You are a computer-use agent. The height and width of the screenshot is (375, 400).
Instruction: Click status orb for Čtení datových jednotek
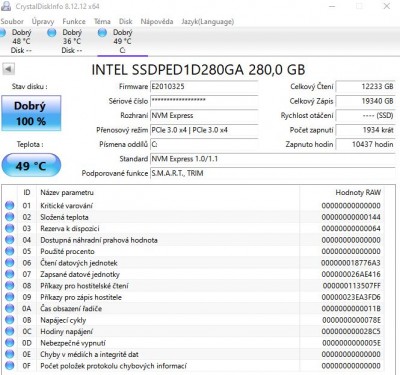(10, 263)
